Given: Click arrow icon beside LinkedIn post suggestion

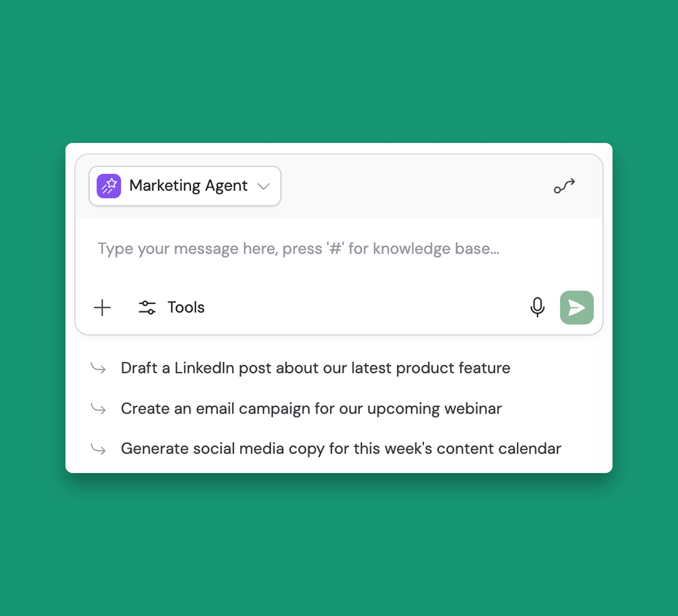Looking at the screenshot, I should coord(99,368).
